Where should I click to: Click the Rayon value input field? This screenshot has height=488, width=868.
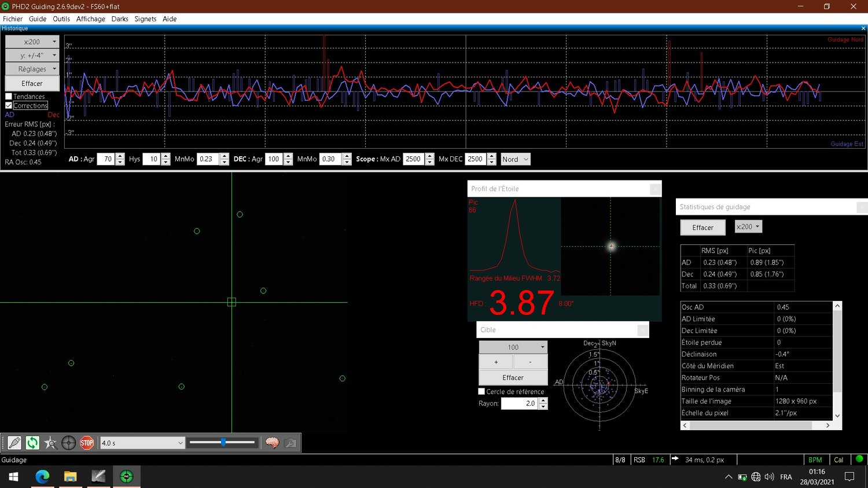[x=519, y=403]
